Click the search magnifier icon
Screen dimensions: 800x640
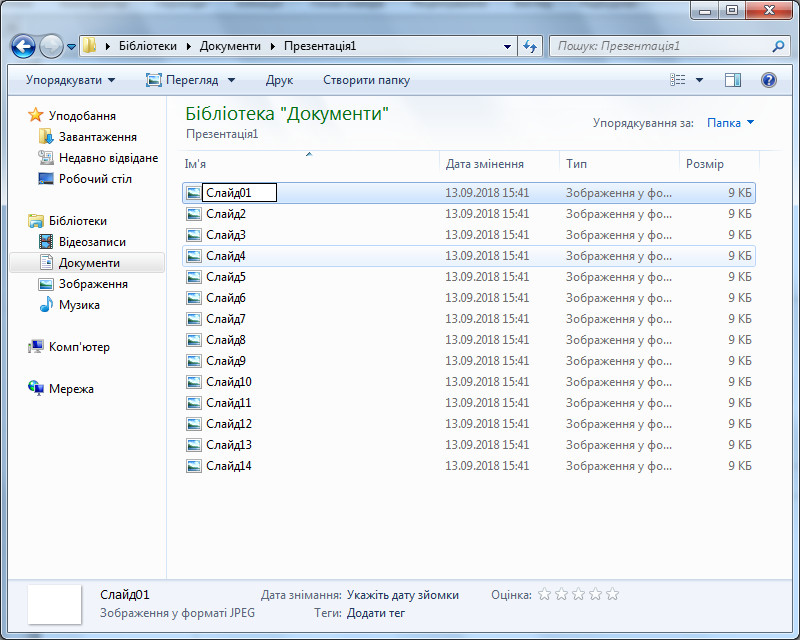click(779, 46)
